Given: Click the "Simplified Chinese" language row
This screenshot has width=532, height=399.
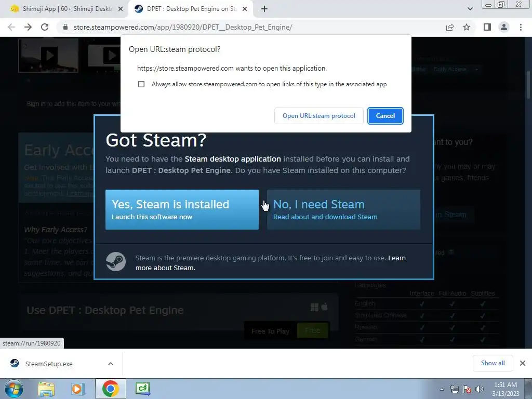Looking at the screenshot, I should (x=427, y=315).
